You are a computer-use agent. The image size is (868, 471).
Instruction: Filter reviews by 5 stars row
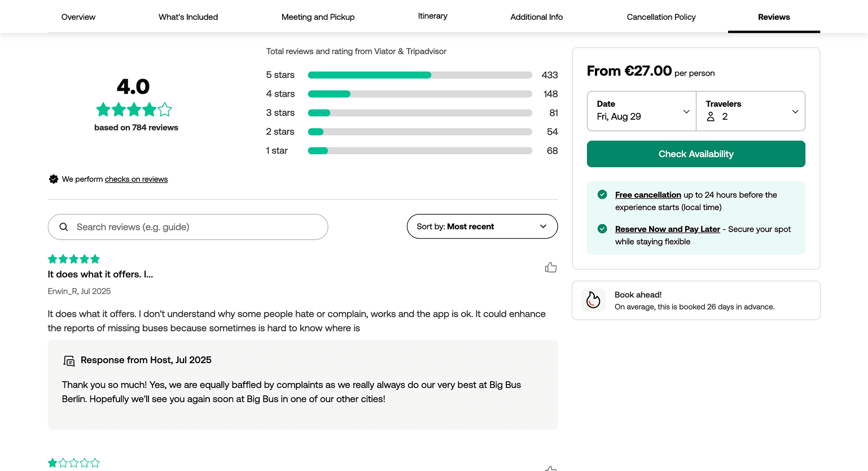[411, 75]
